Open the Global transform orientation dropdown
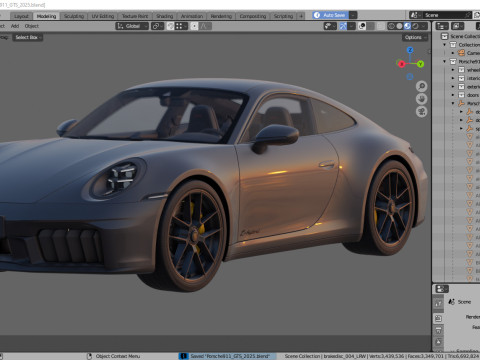480x360 pixels. pyautogui.click(x=132, y=26)
